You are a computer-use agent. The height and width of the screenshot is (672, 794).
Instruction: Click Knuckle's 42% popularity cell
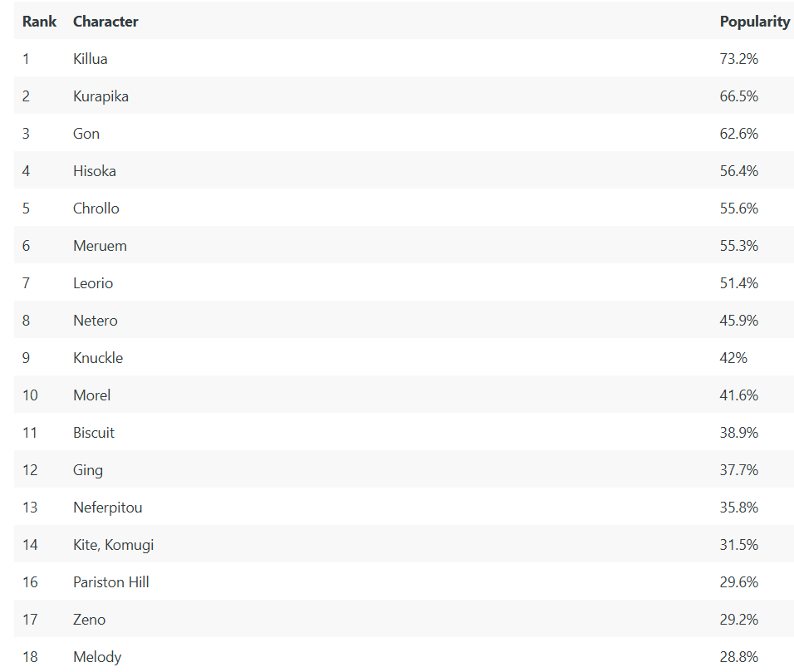click(733, 358)
